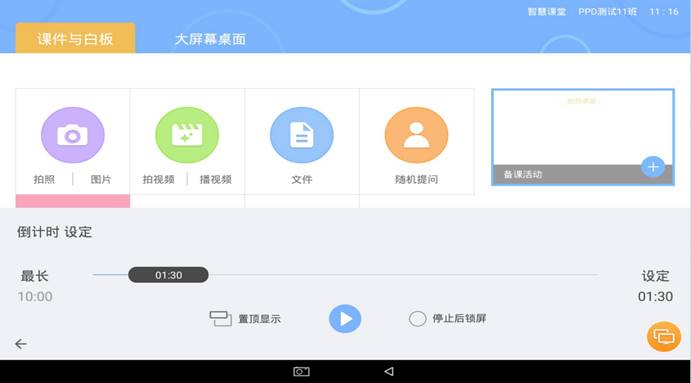Viewport: 691px width, 383px height.
Task: Click the pin-to-top display icon
Action: click(220, 318)
